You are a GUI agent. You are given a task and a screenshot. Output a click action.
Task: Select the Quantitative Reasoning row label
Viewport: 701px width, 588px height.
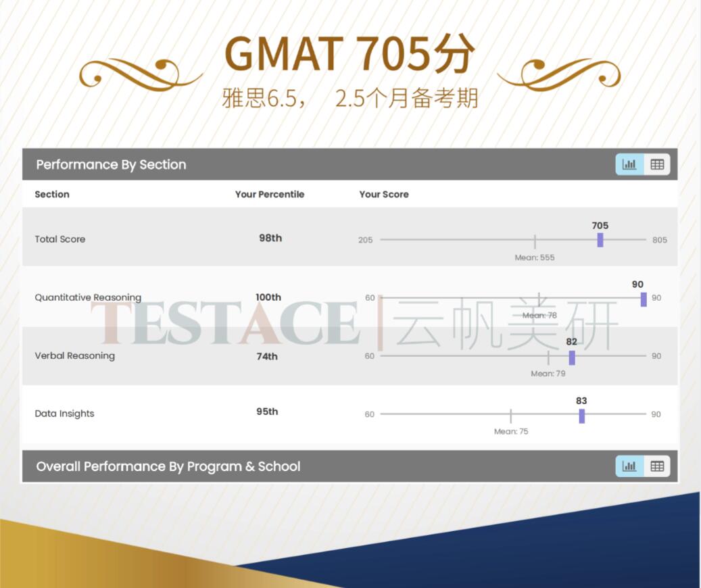pos(88,297)
